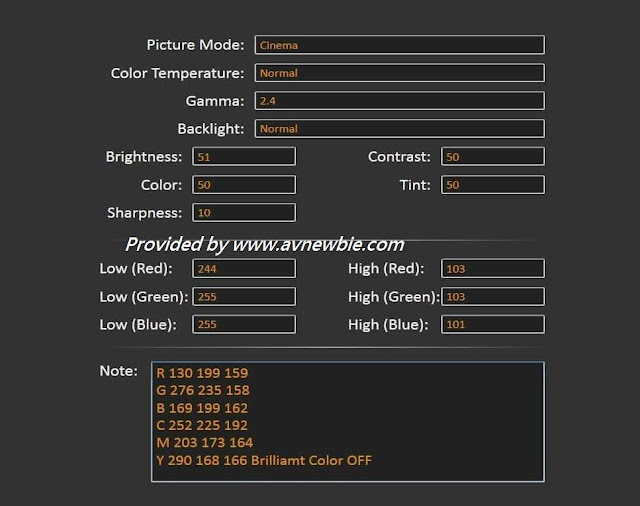Image resolution: width=640 pixels, height=506 pixels.
Task: Click the High (Blue) field showing 101
Action: [x=493, y=324]
